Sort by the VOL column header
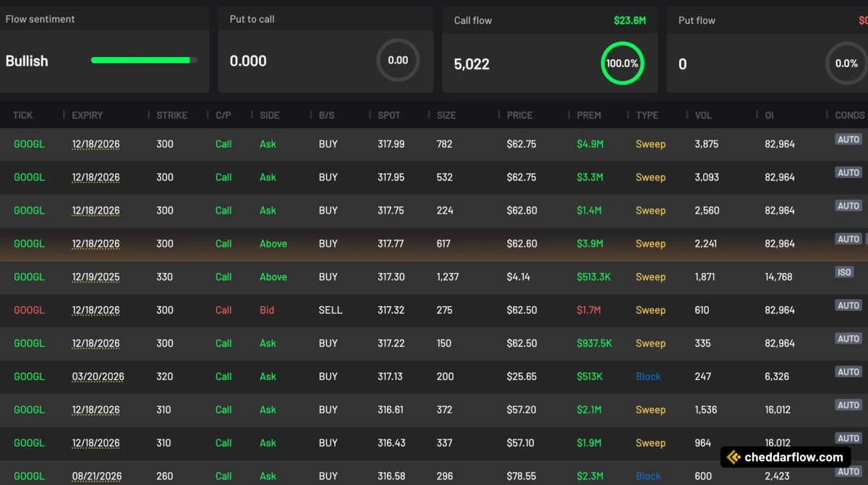Screen dimensions: 868x485 click(703, 115)
